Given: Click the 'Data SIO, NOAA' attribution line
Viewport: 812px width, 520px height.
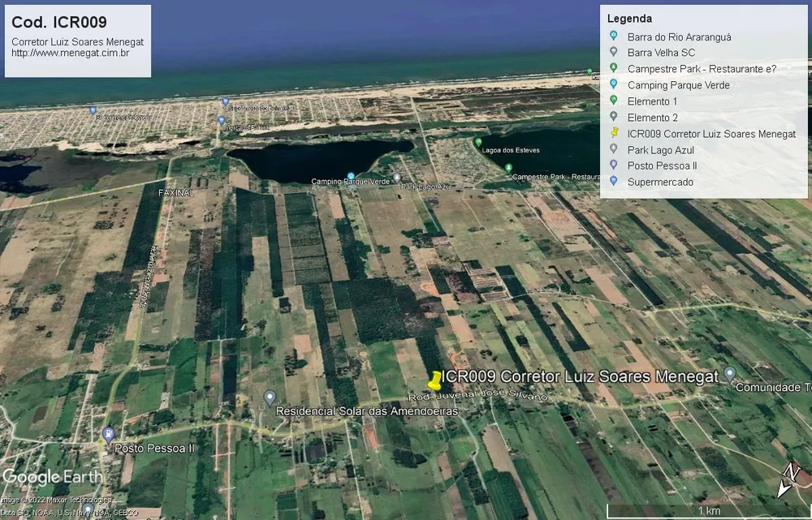Looking at the screenshot, I should (69, 513).
